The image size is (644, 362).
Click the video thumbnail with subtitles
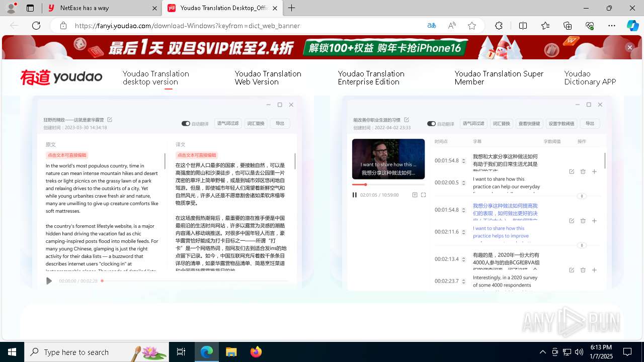pos(388,159)
